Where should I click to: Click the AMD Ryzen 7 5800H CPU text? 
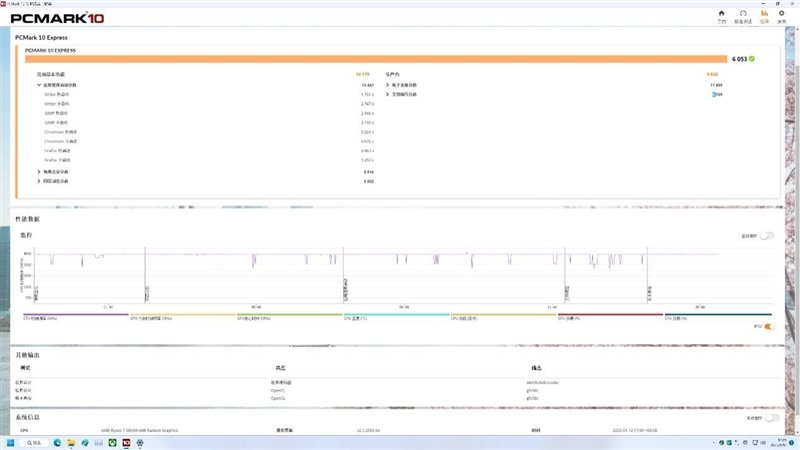click(x=139, y=431)
